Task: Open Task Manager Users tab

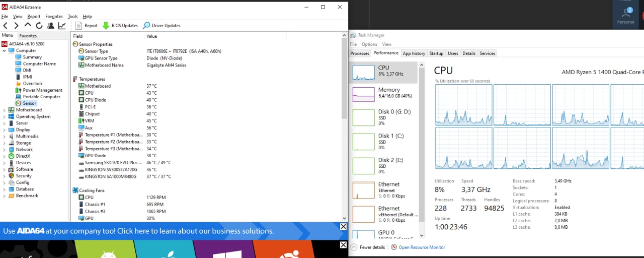Action: coord(453,53)
